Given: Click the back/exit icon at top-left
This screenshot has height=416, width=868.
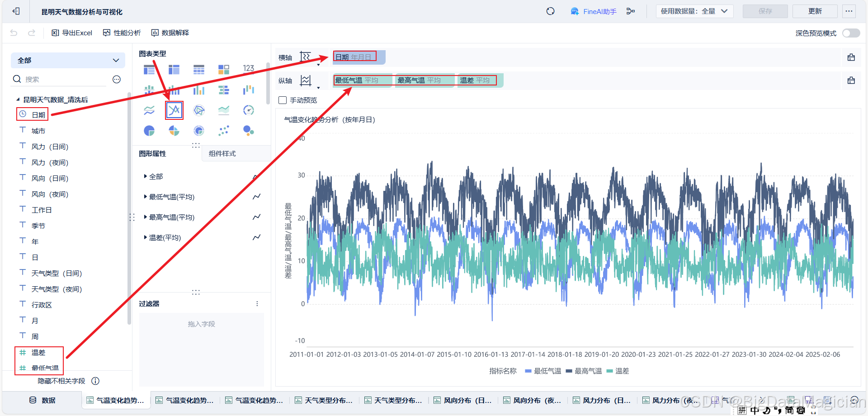Looking at the screenshot, I should click(x=16, y=11).
